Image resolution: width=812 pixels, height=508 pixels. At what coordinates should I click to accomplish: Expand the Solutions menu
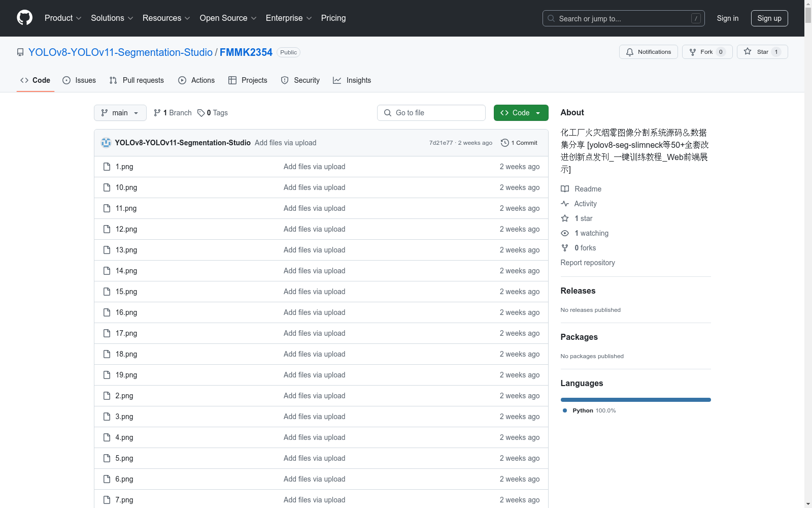click(x=112, y=18)
